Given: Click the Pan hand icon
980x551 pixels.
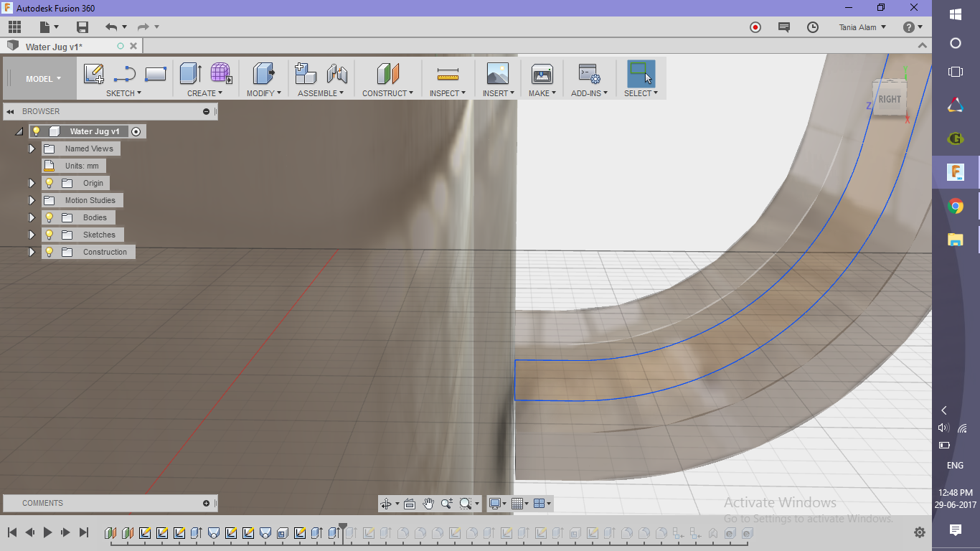Looking at the screenshot, I should coord(428,504).
